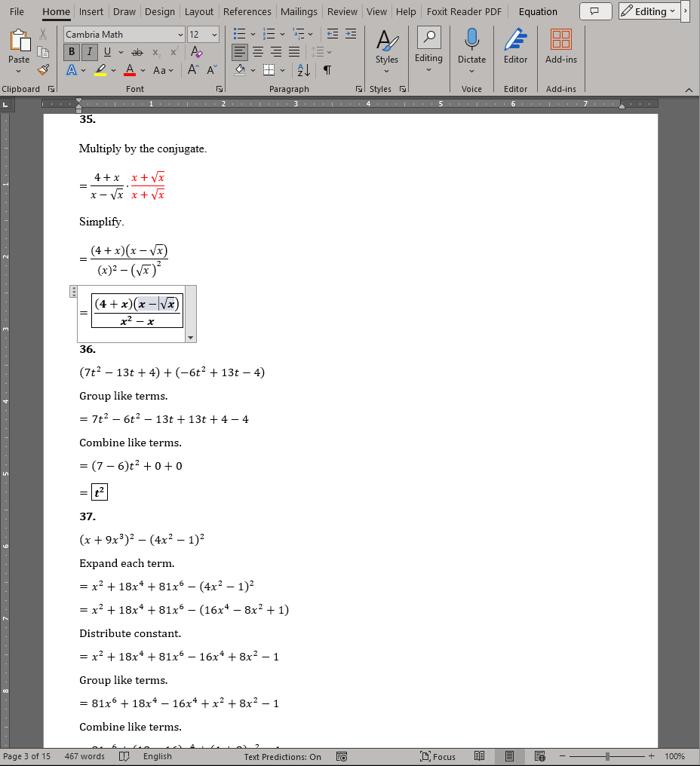Click the Clear All Formatting icon

(197, 52)
